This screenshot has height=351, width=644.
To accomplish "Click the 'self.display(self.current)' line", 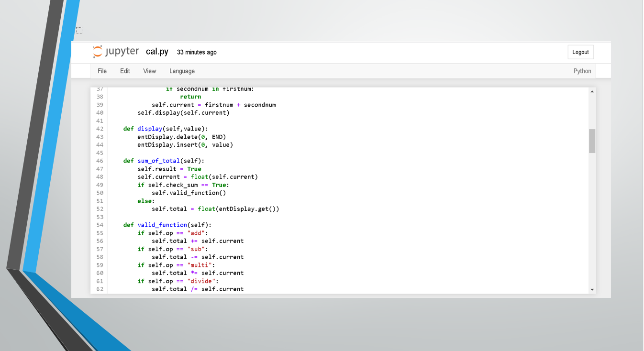I will (183, 113).
